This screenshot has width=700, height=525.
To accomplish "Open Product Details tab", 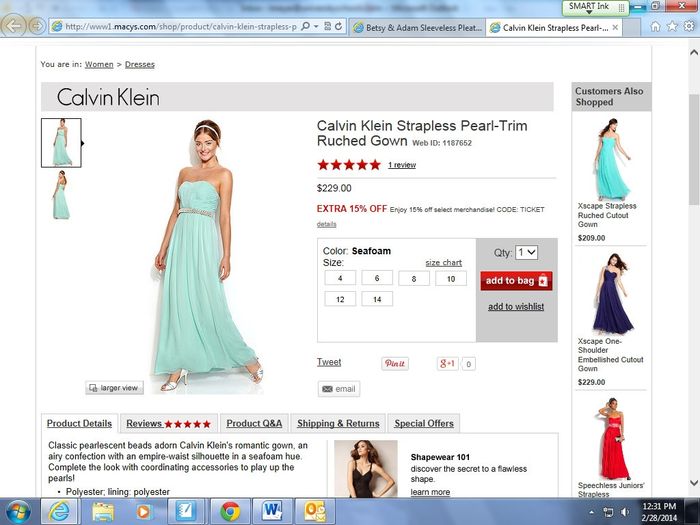I will (79, 423).
